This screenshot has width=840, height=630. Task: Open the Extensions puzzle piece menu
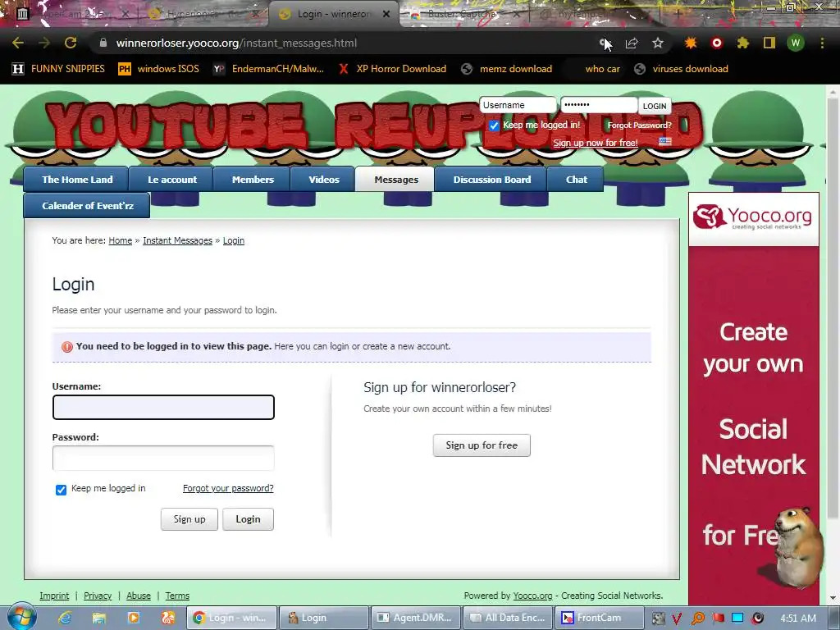742,43
